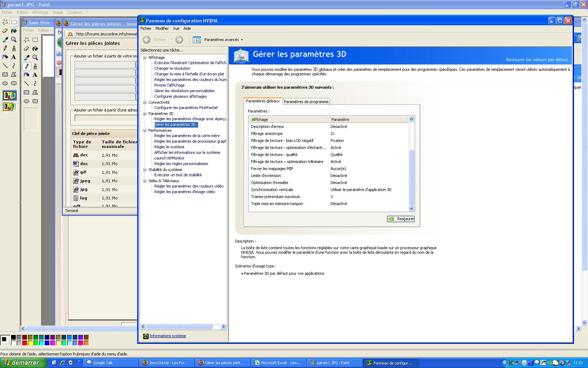The height and width of the screenshot is (368, 588).
Task: Open the Arrière history dropdown arrow
Action: [171, 40]
